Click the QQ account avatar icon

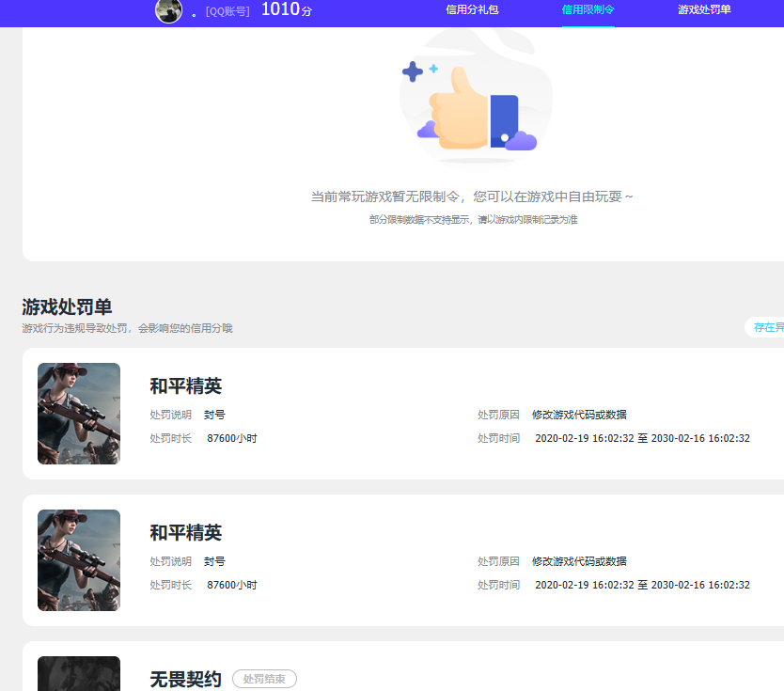tap(167, 11)
